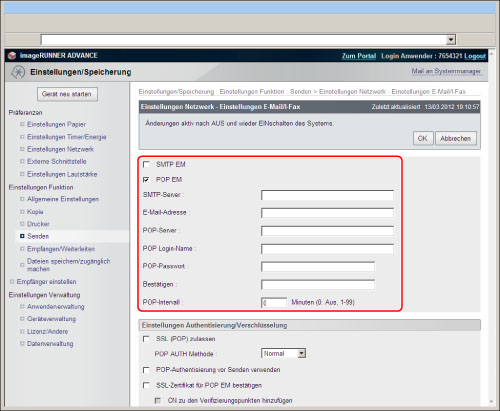The image size is (500, 411).
Task: Expand the browser address bar dropdown arrow
Action: point(451,40)
